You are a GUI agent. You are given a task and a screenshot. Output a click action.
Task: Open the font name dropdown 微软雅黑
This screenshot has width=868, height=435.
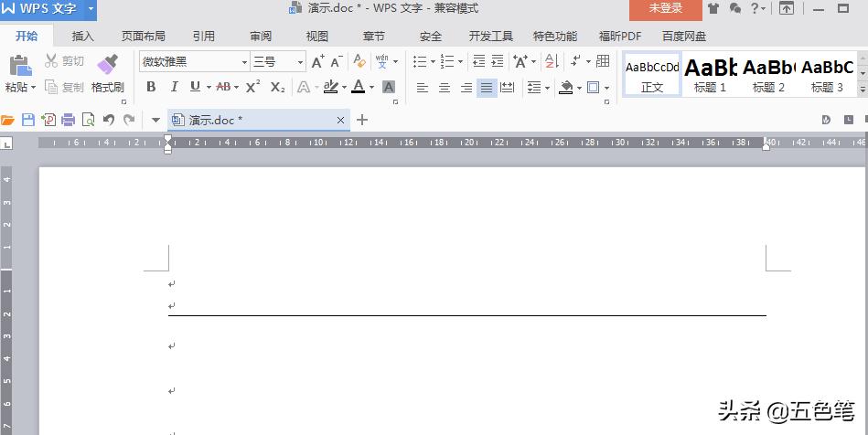pos(244,62)
